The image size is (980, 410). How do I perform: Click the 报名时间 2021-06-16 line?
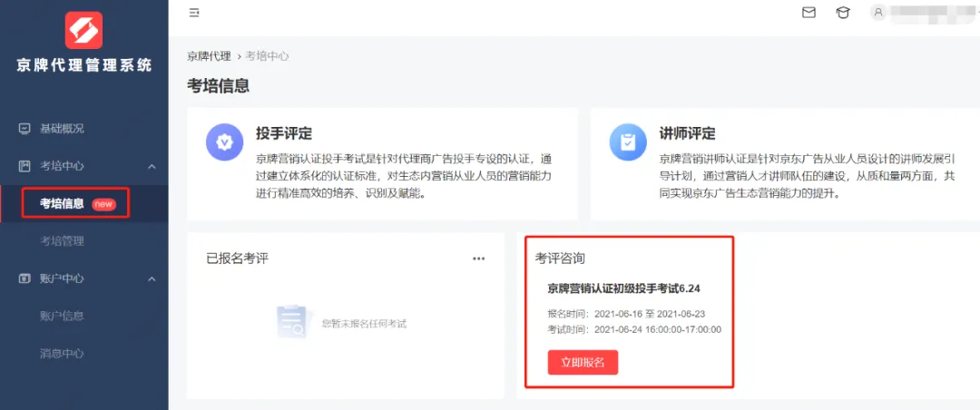pos(626,314)
